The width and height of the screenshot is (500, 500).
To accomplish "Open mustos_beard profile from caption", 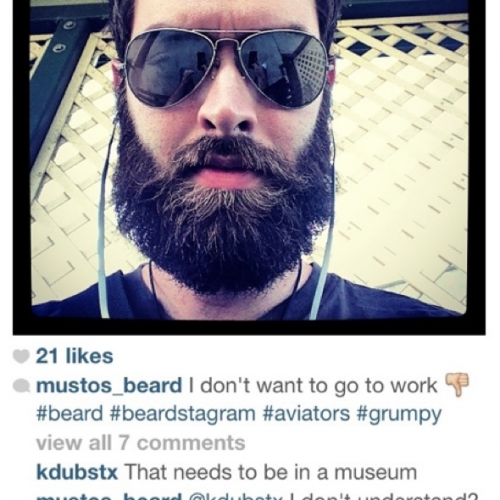I will tap(109, 386).
